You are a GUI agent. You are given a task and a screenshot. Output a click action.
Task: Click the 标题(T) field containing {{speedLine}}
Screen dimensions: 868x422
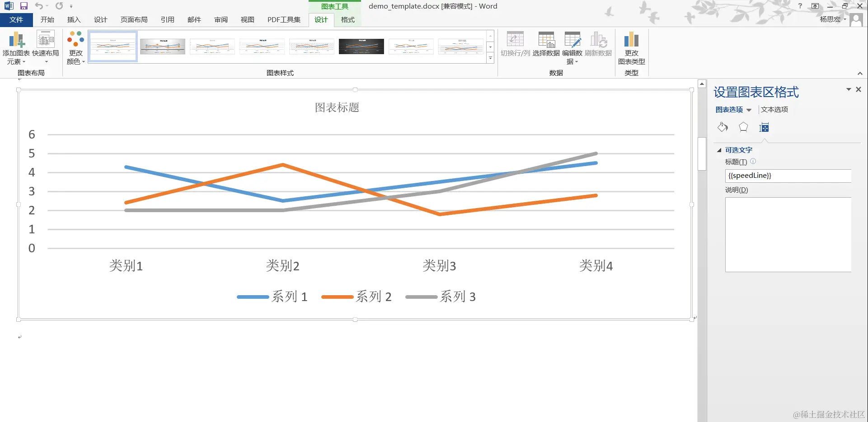(x=788, y=176)
